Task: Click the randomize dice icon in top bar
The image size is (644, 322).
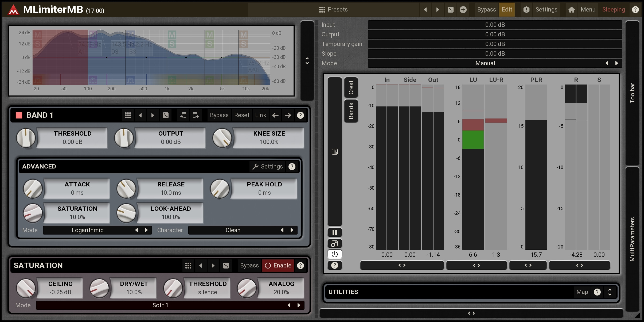Action: pos(450,10)
